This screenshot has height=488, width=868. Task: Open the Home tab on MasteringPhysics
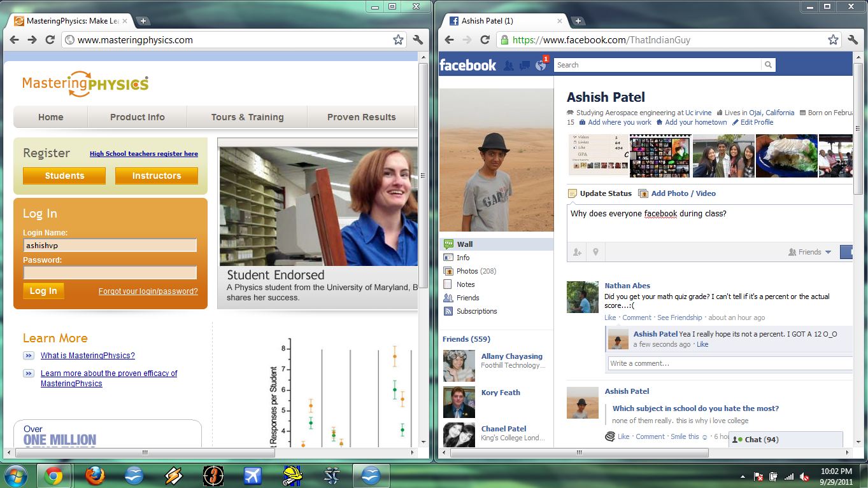click(x=51, y=117)
